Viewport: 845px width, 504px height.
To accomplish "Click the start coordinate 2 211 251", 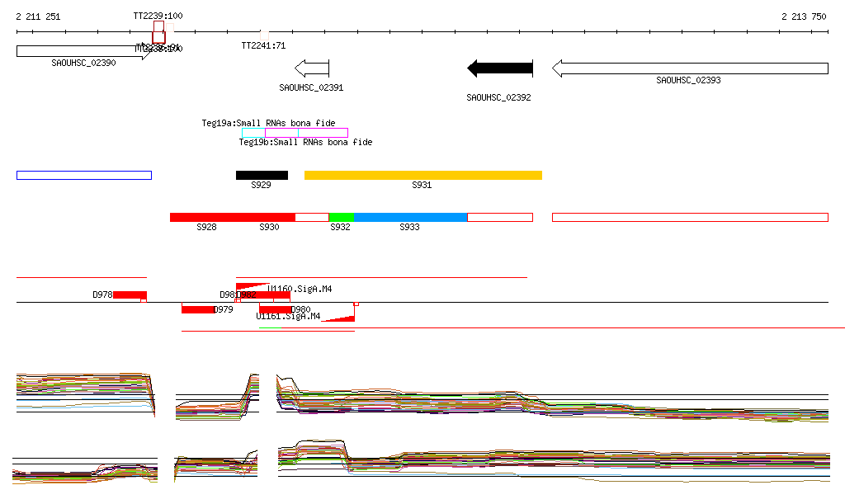I will point(38,16).
